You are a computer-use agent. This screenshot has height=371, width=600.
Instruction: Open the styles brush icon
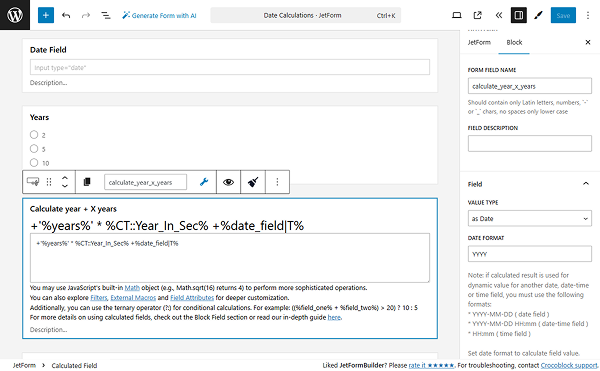[x=538, y=15]
